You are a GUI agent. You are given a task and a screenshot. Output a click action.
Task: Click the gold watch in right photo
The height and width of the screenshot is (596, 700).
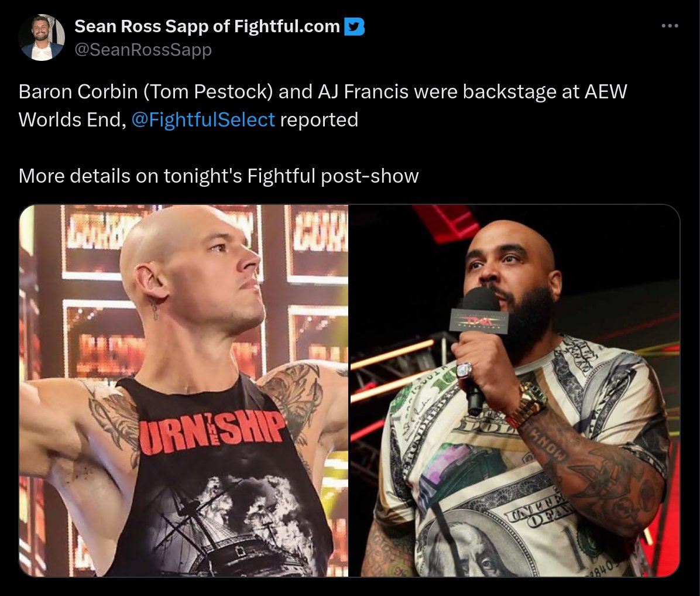tap(530, 404)
